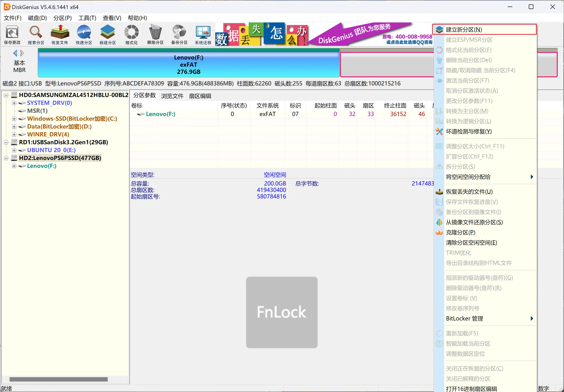Click the 序号(状态) column header

[234, 106]
